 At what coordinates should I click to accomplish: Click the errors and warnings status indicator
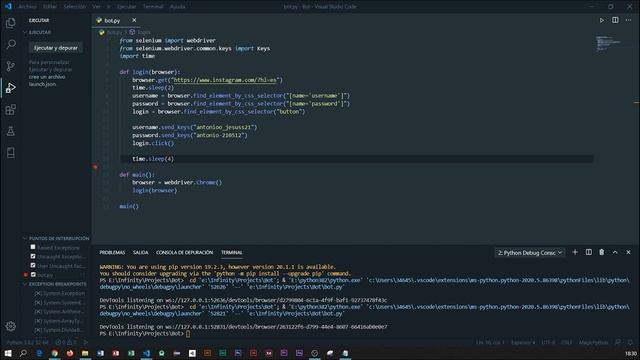65,342
